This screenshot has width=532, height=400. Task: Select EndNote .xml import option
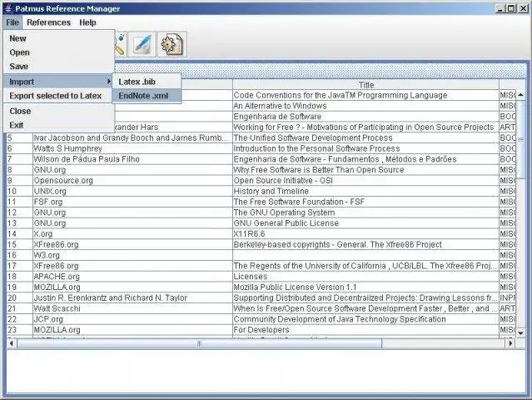(147, 96)
